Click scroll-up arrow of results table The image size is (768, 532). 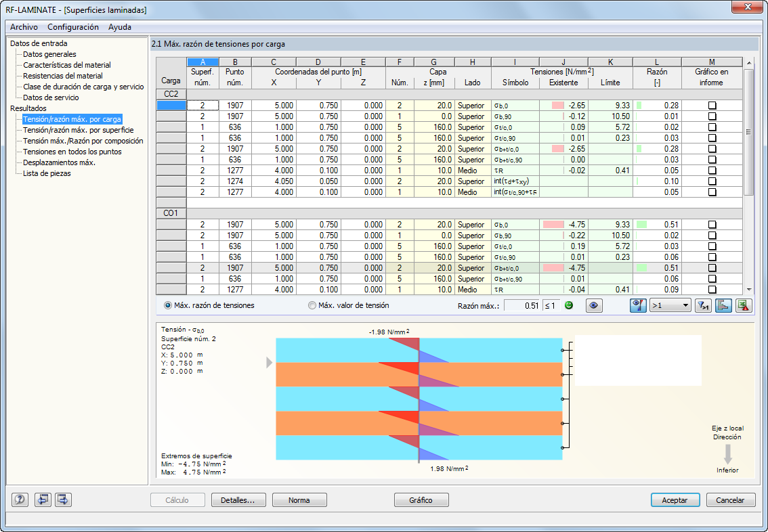click(748, 63)
